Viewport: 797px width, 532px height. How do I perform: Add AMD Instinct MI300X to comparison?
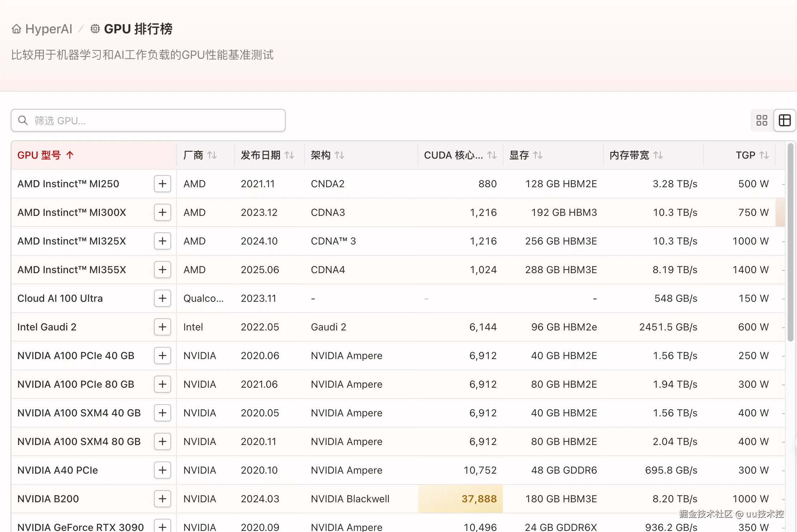click(162, 212)
